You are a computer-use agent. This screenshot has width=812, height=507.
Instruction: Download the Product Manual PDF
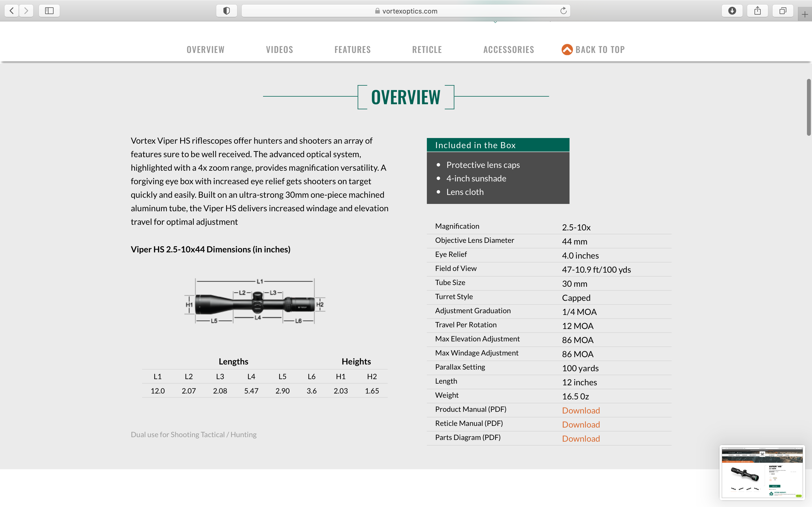(x=581, y=410)
